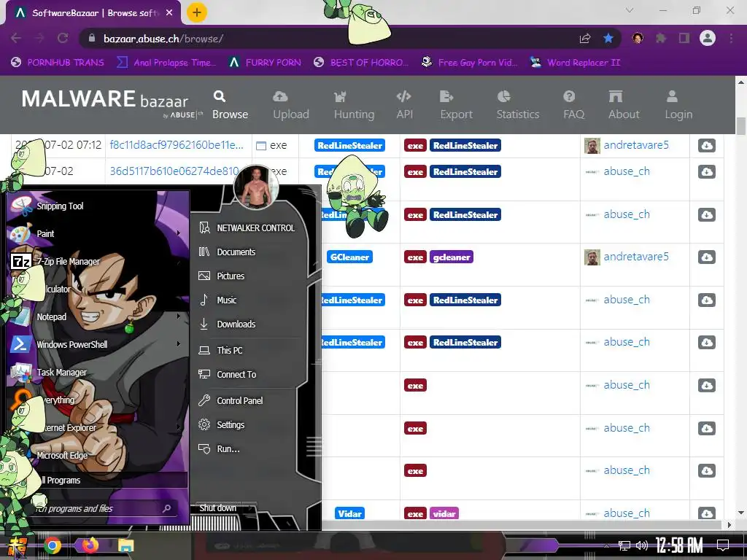Reload the page
747x560 pixels.
click(x=63, y=38)
